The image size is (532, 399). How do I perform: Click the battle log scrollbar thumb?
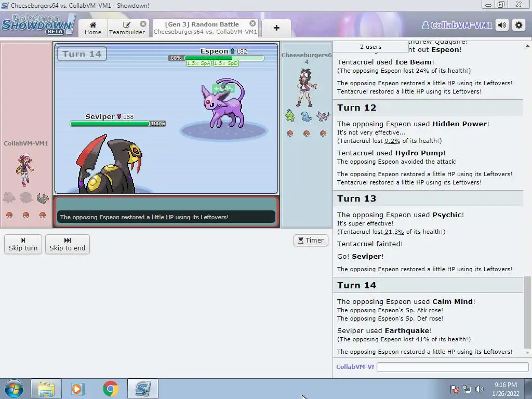(527, 312)
